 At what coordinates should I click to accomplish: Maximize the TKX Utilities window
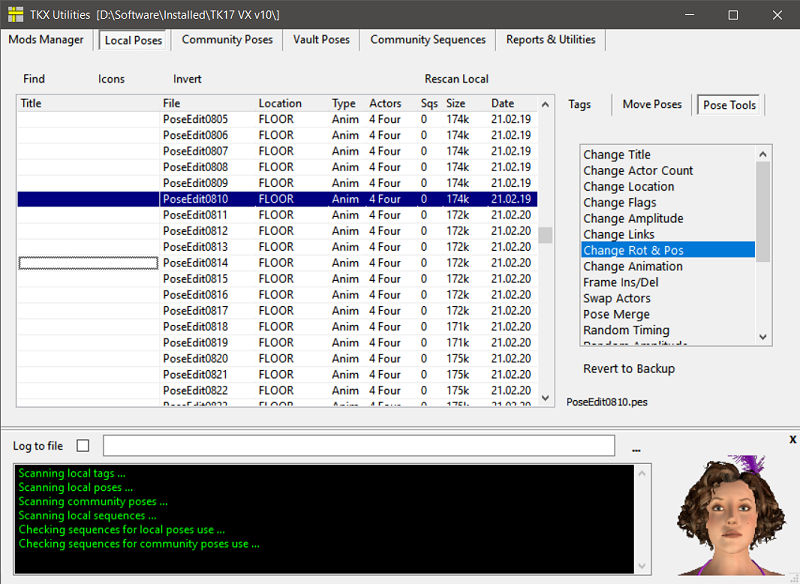point(733,15)
